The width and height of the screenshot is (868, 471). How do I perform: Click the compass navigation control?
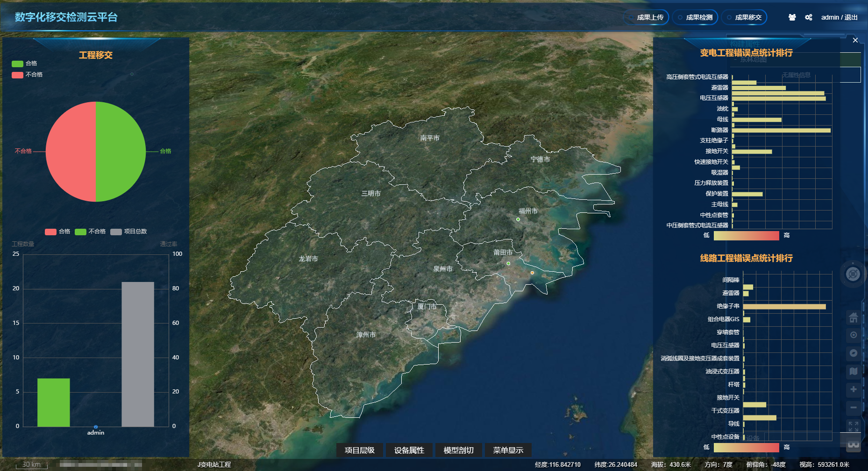(853, 274)
